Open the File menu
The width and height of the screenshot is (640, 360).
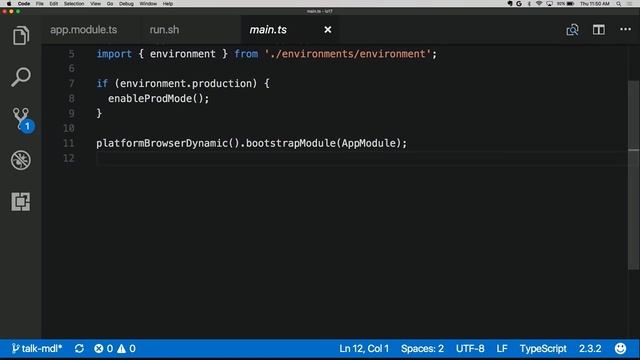(x=40, y=4)
